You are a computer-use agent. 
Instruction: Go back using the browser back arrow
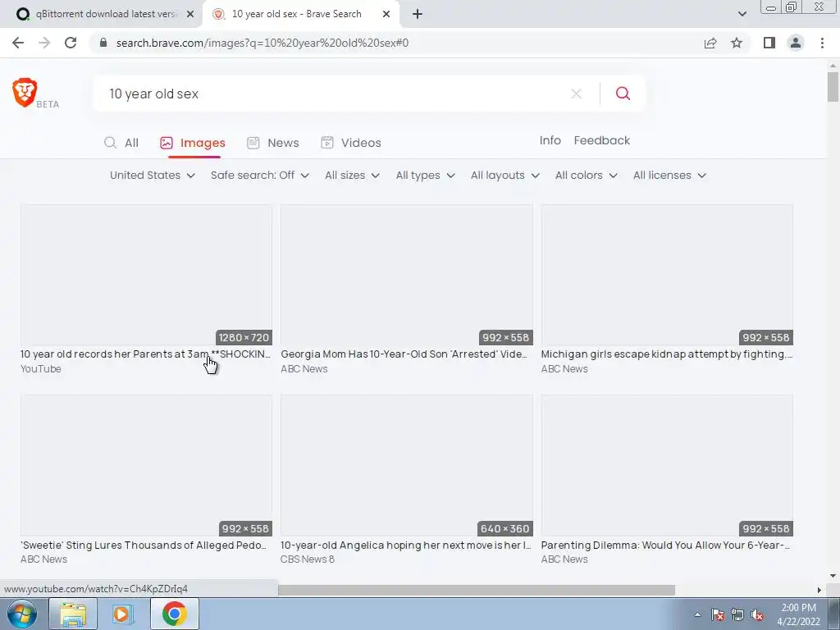pyautogui.click(x=18, y=43)
